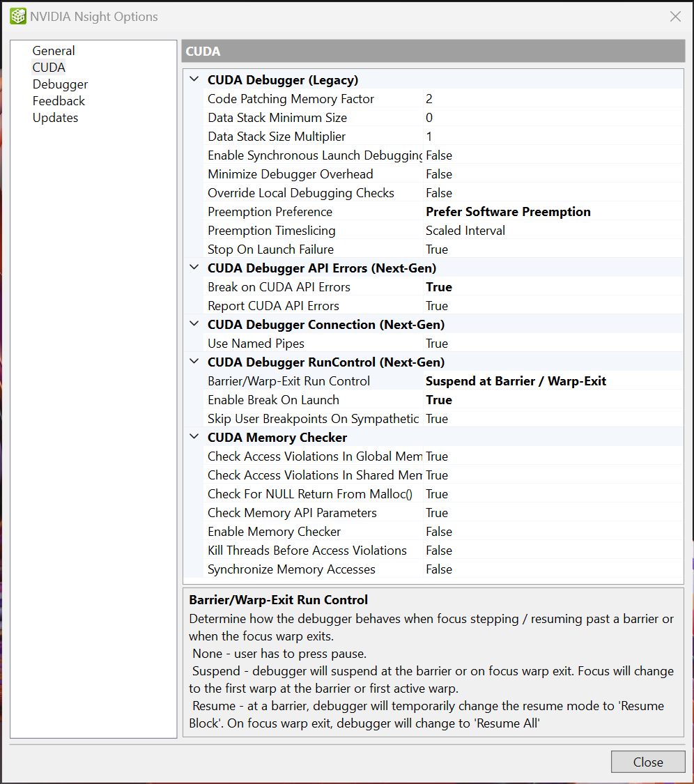
Task: Click the gray CUDA page header bar
Action: 433,51
